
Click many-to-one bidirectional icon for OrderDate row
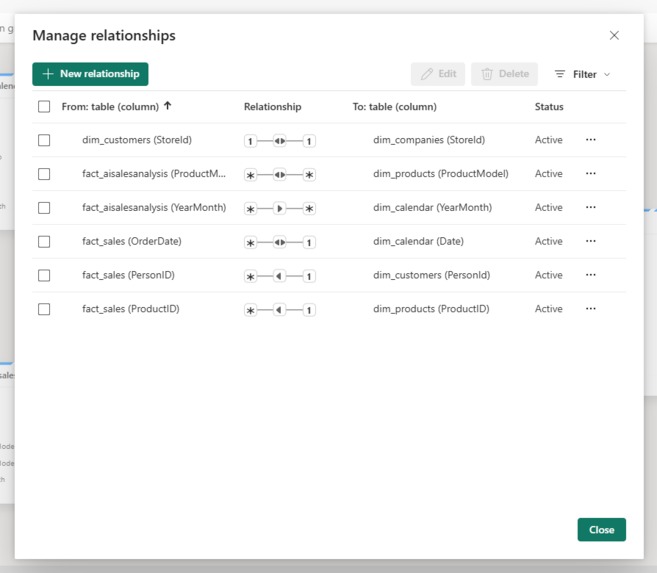point(280,243)
